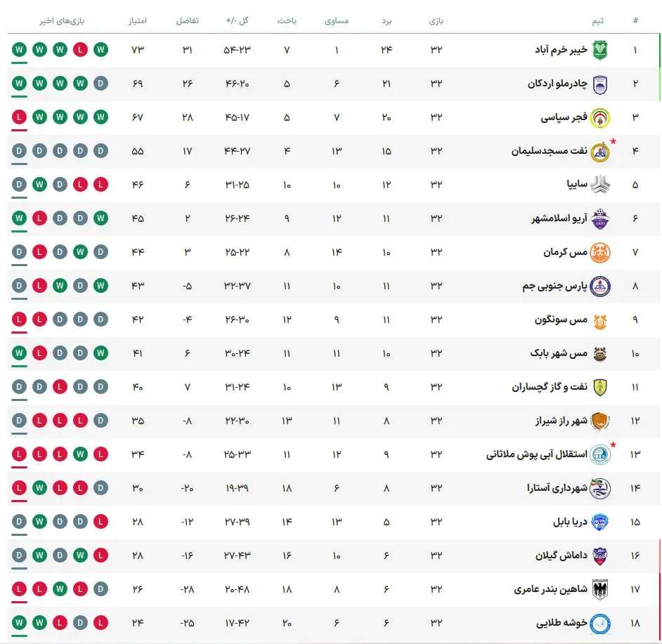Click the green W result badge for استقلال آبی پوش ملاثانی

coord(80,454)
